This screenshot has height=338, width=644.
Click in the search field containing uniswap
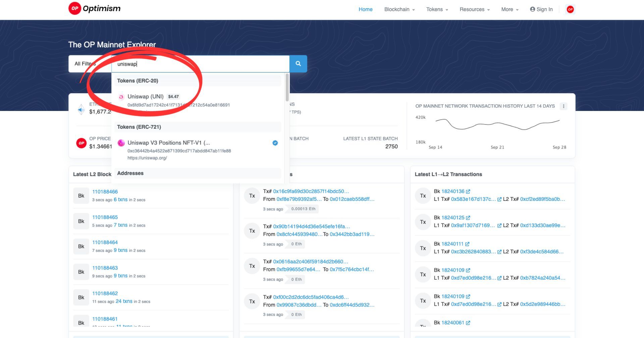[200, 64]
